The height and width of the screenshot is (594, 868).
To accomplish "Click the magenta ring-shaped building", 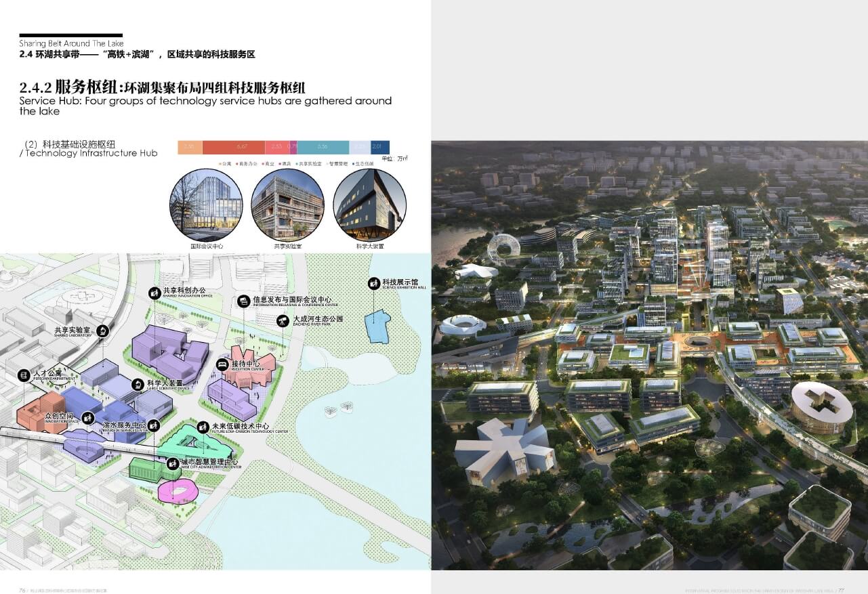I will pyautogui.click(x=178, y=490).
